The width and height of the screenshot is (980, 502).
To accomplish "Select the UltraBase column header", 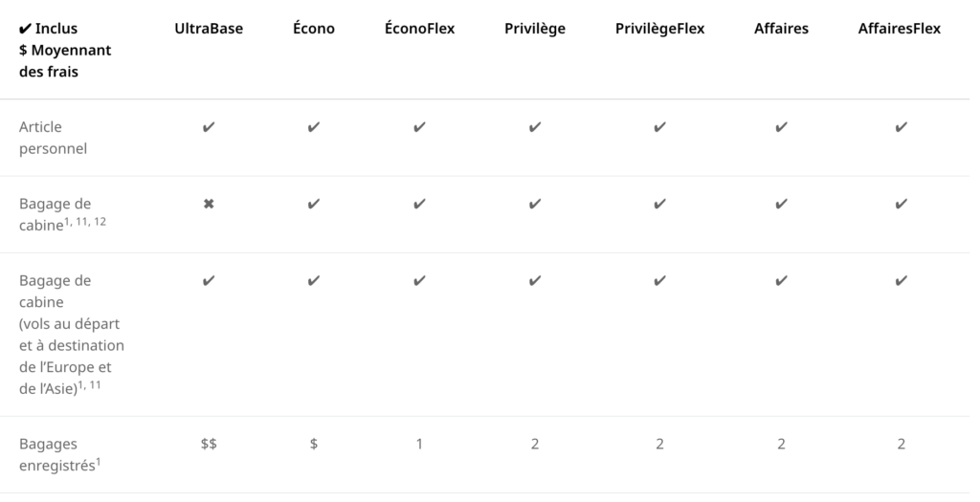I will click(209, 29).
